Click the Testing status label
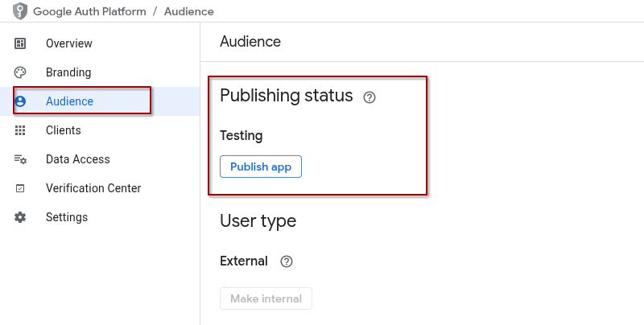This screenshot has width=644, height=325. pos(241,136)
